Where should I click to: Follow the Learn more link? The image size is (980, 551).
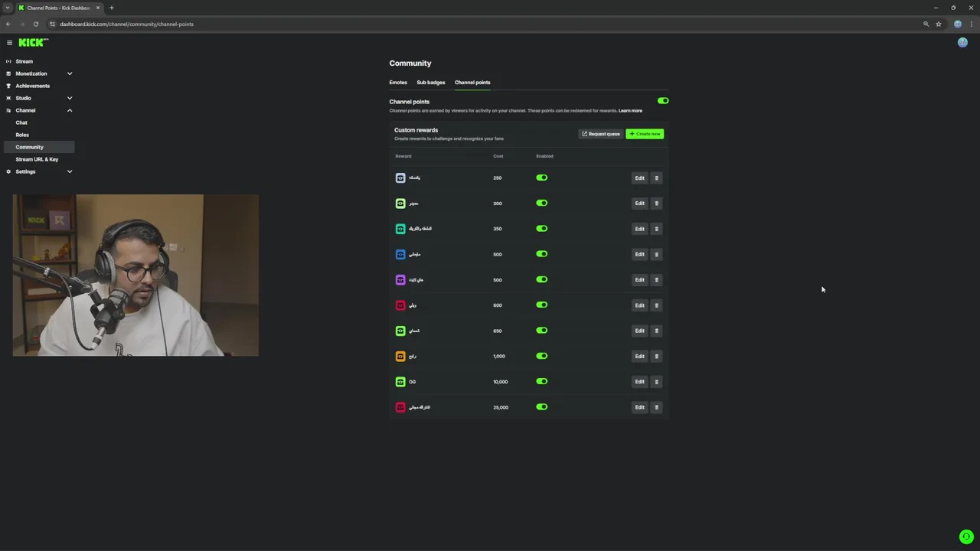(630, 111)
